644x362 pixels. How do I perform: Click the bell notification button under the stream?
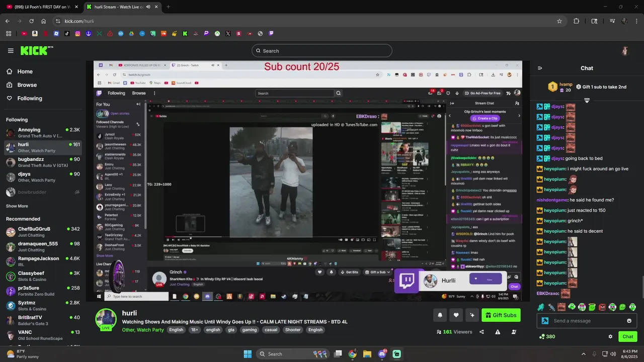tap(440, 315)
